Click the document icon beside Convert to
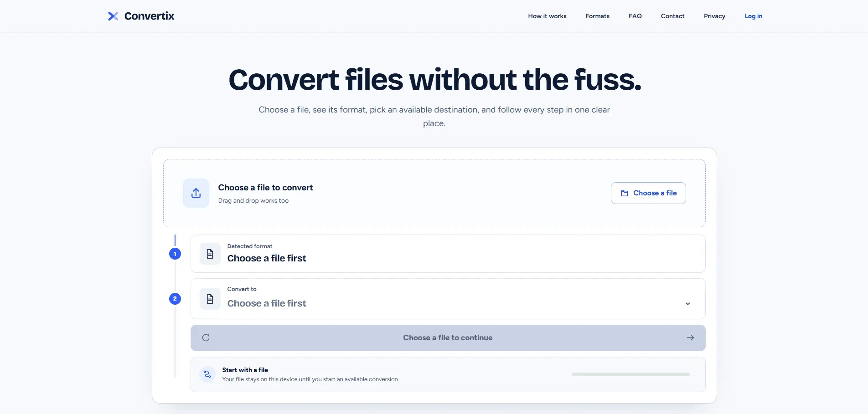The height and width of the screenshot is (414, 868). tap(210, 299)
